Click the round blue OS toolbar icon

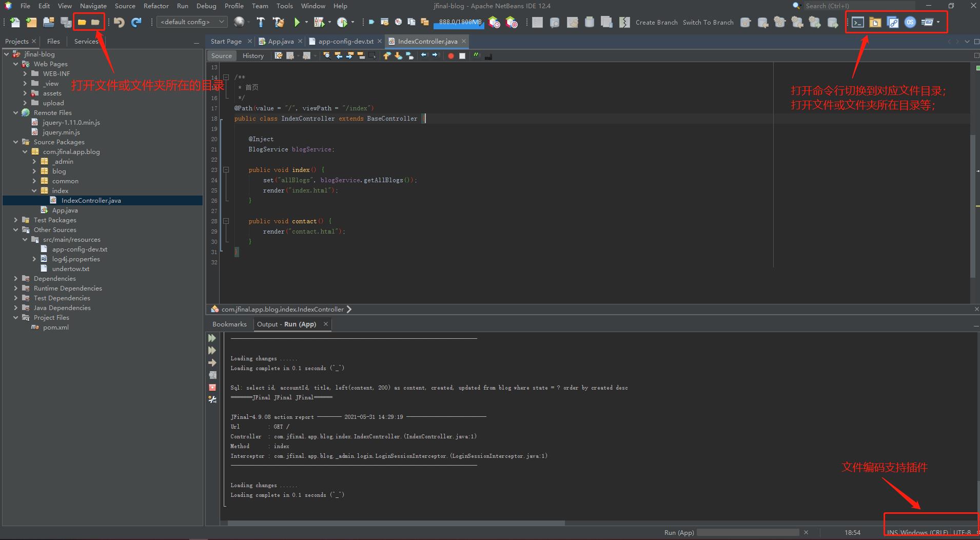tap(910, 22)
